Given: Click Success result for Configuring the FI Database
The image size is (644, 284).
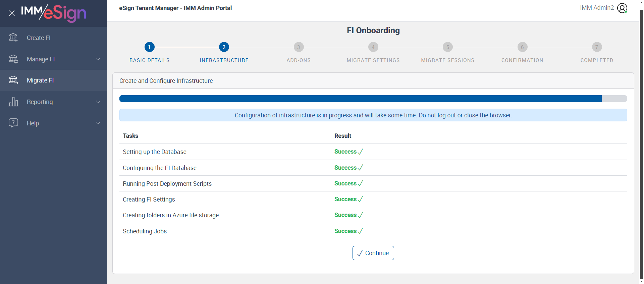Looking at the screenshot, I should (x=348, y=168).
